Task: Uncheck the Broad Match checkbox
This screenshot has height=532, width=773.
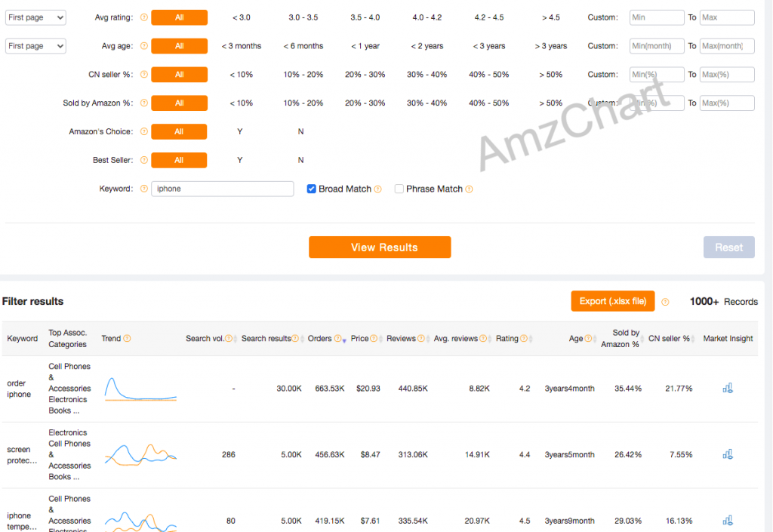Action: [312, 189]
